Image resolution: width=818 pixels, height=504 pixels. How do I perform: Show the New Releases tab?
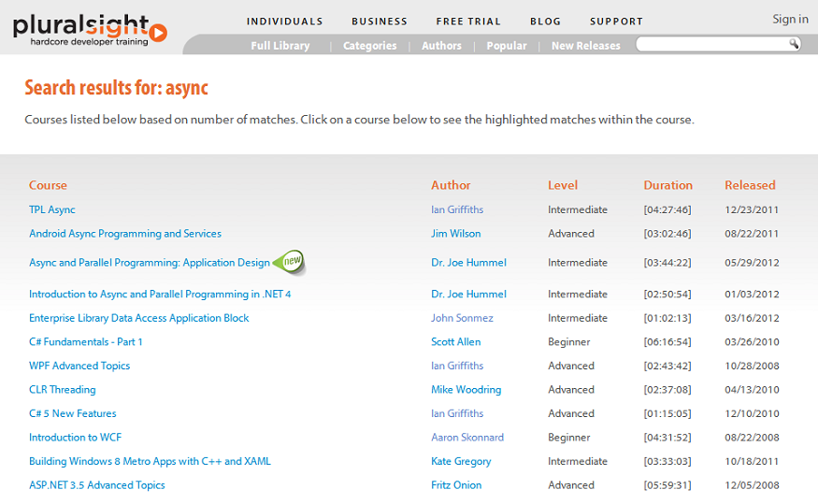(x=585, y=46)
